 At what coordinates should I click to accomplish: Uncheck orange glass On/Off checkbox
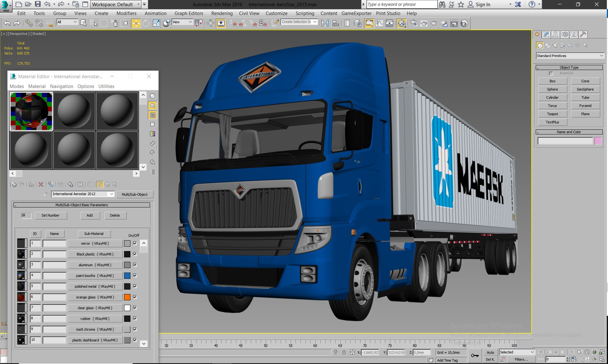[135, 297]
